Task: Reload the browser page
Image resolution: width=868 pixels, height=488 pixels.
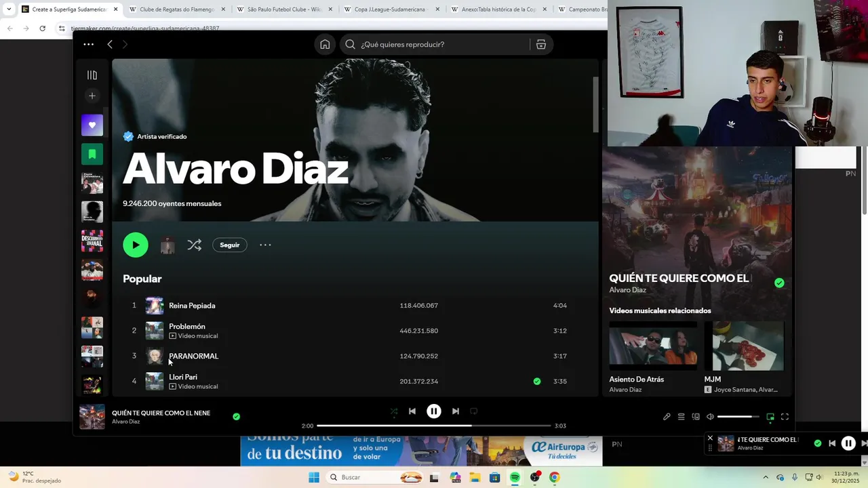Action: pos(42,28)
